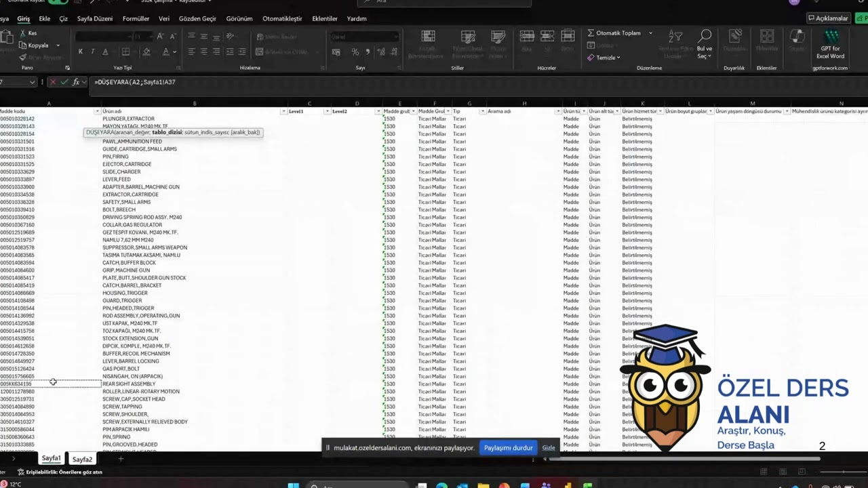Select cell GAS PORT,BOLT
The width and height of the screenshot is (868, 488).
(194, 369)
